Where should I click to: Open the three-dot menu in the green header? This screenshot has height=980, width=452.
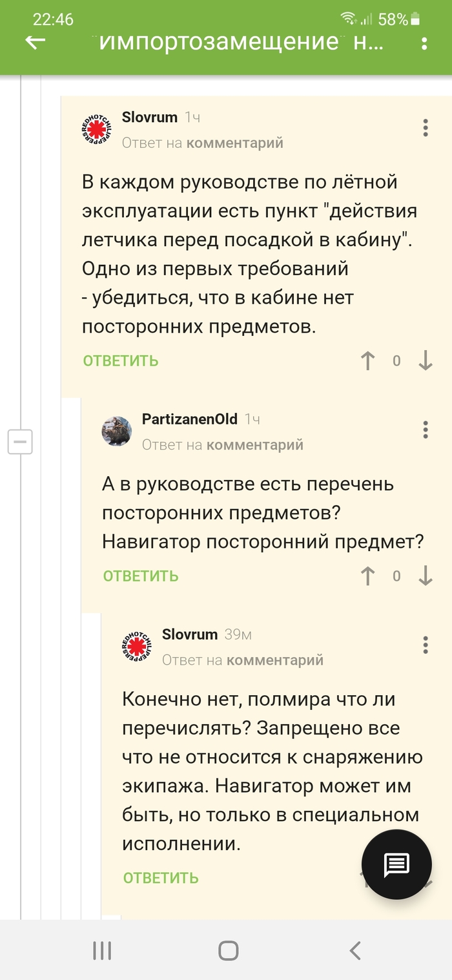coord(424,43)
